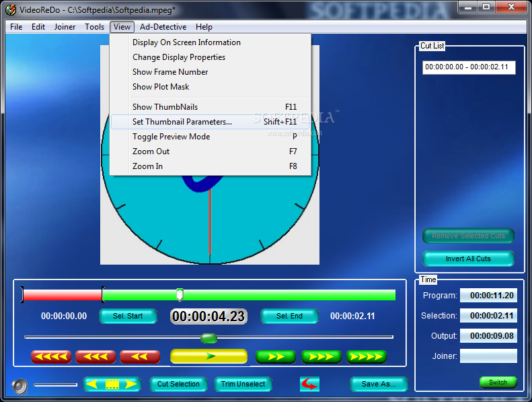Select Toggle Preview Mode
The image size is (532, 402).
coord(211,137)
